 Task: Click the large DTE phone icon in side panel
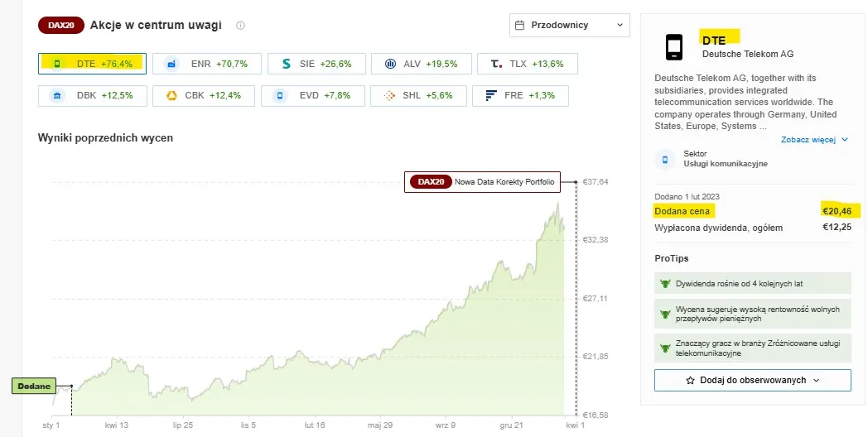(673, 47)
